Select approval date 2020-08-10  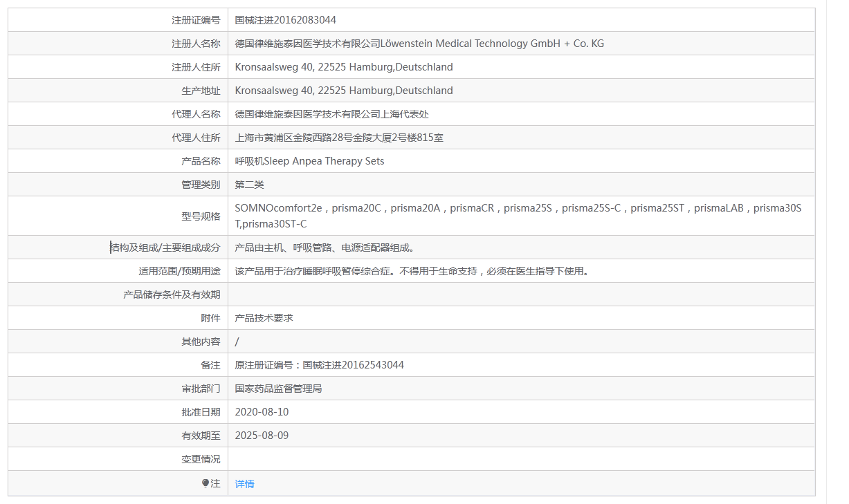262,412
